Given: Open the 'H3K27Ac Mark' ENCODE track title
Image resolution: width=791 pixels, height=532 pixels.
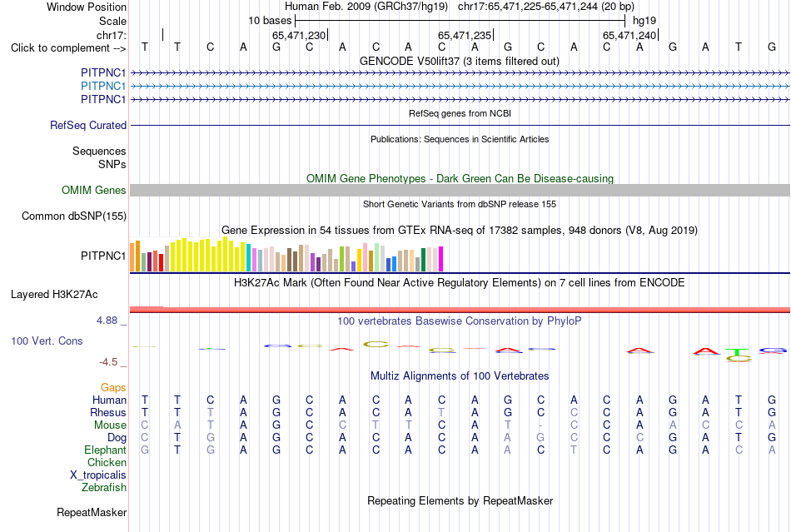Looking at the screenshot, I should point(460,282).
